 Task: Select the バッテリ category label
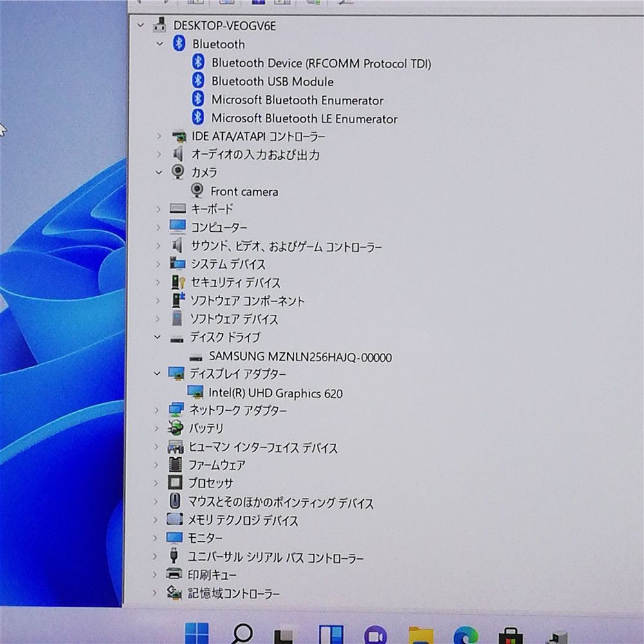[x=206, y=428]
